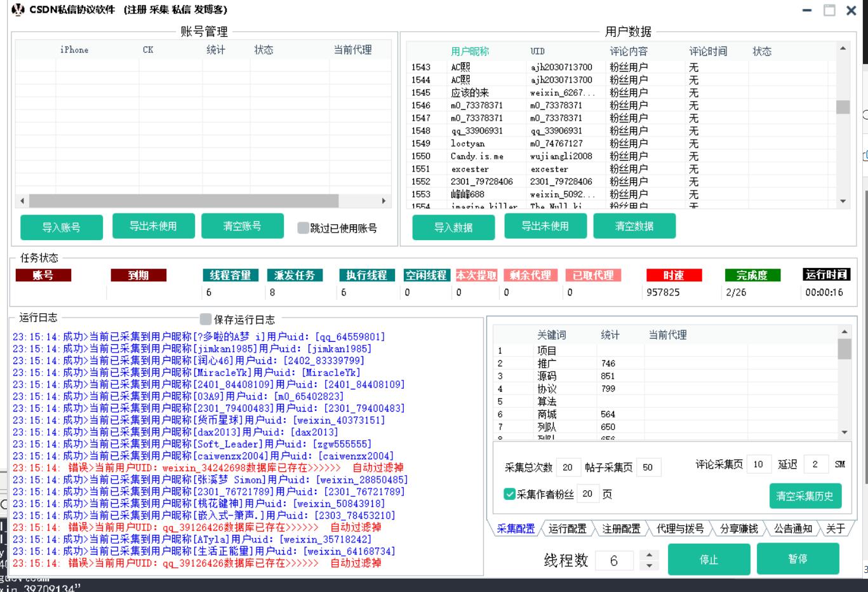The height and width of the screenshot is (592, 868).
Task: Sort by 用户昵称 column header
Action: pyautogui.click(x=470, y=51)
